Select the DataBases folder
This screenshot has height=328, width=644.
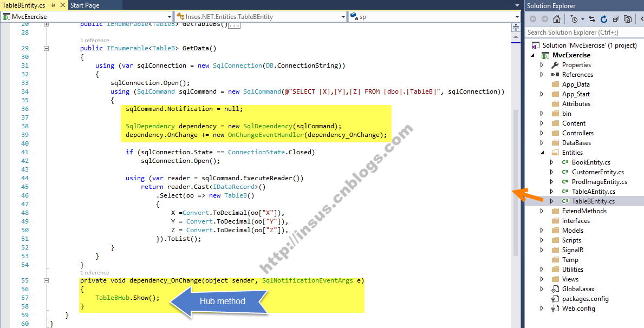point(576,143)
